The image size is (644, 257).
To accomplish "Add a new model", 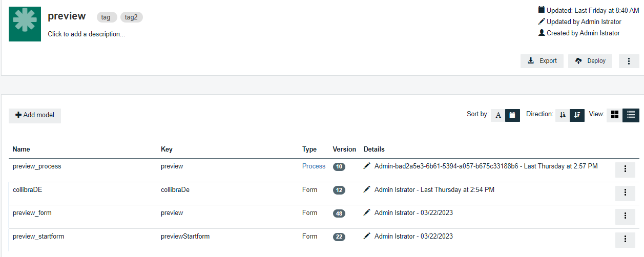I will click(x=35, y=115).
